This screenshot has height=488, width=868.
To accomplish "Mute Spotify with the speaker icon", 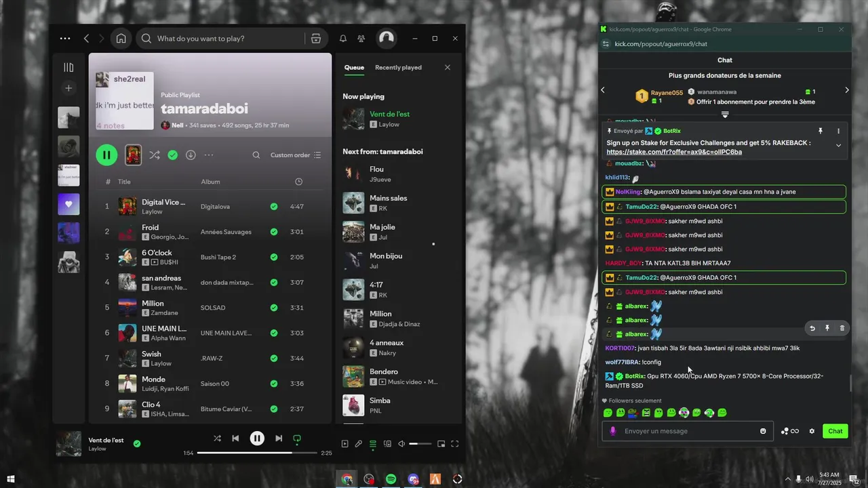I will (401, 444).
